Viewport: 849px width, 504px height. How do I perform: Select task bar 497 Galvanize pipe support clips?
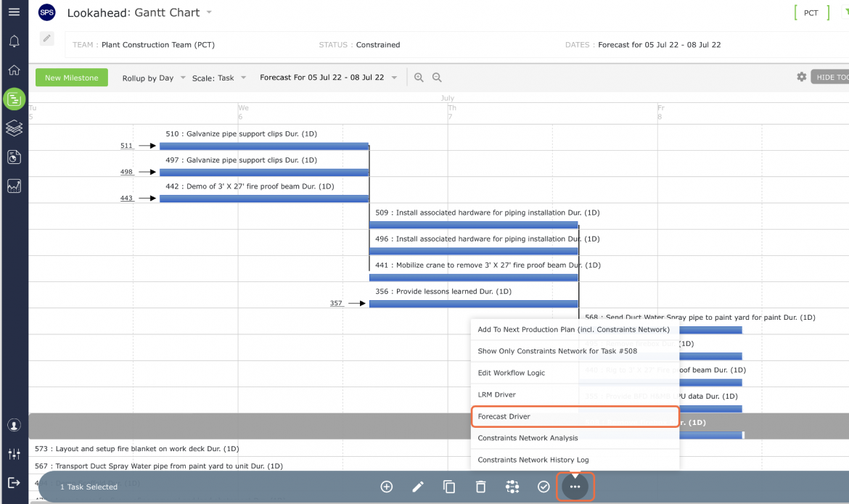(x=264, y=172)
